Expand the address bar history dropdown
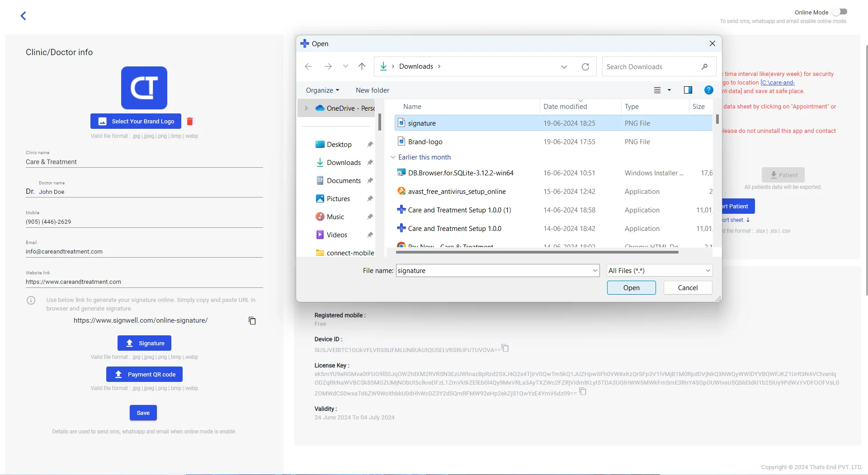This screenshot has width=868, height=475. 564,66
